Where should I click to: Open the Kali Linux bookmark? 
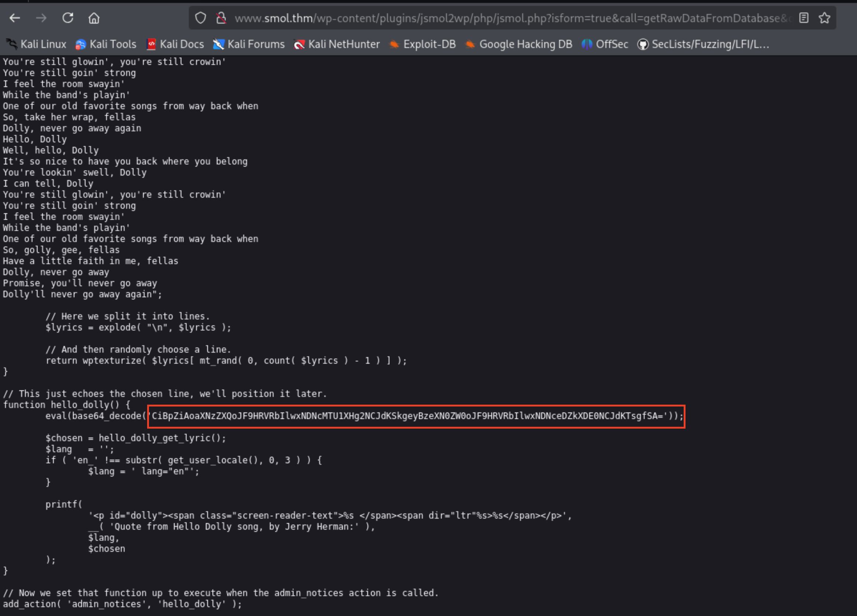tap(37, 44)
